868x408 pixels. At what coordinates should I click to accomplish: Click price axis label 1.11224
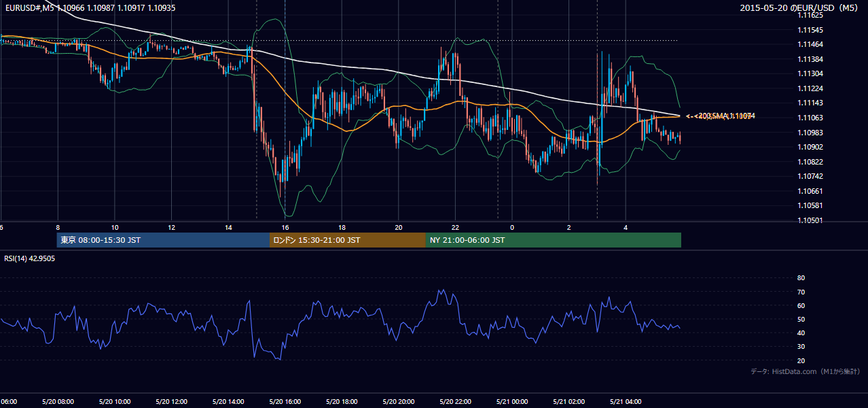[810, 88]
